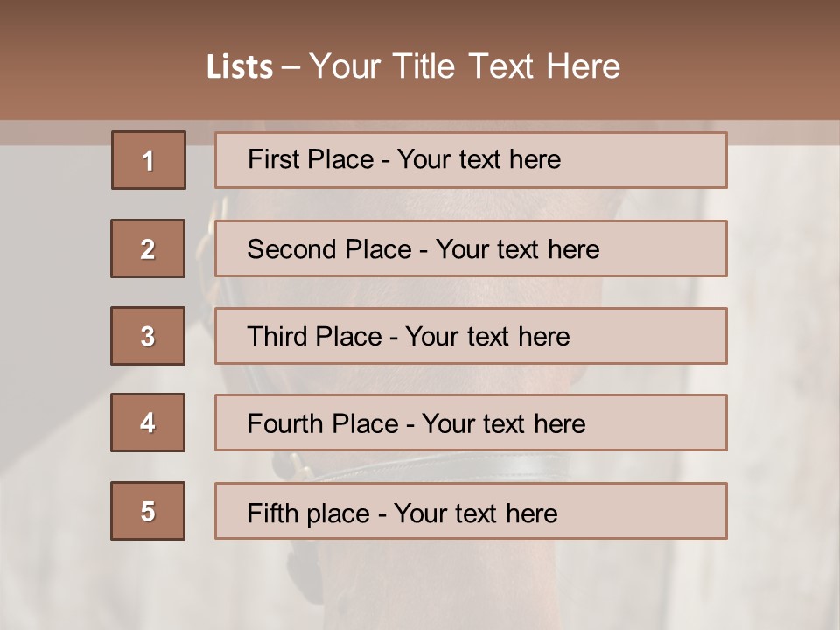Click the bold word 'Lists' in title
Viewport: 840px width, 630px height.
coord(240,67)
